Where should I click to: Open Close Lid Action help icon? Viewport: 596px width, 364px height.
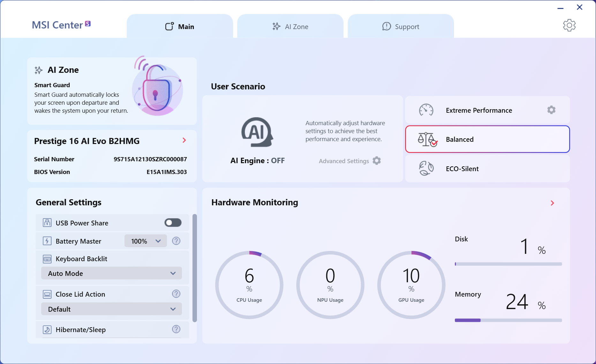point(176,294)
